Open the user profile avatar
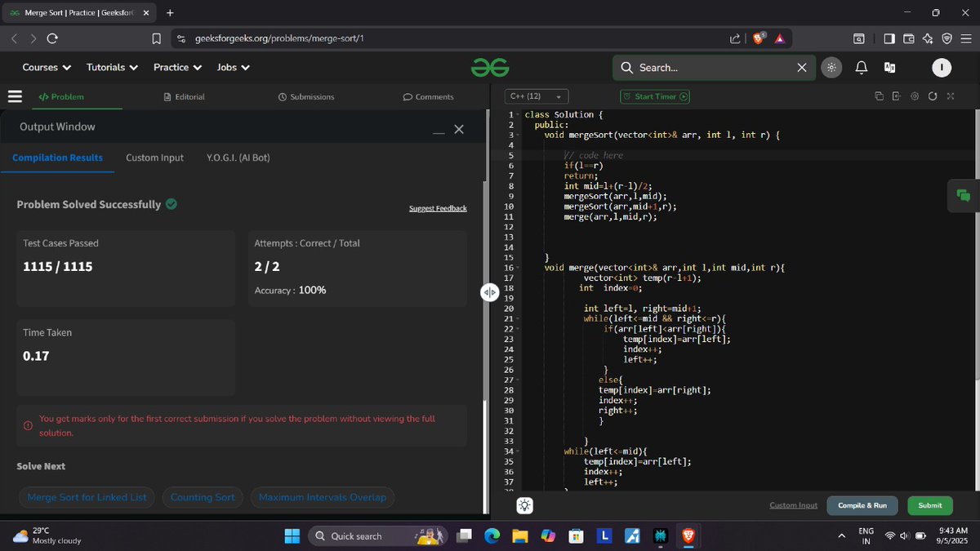The width and height of the screenshot is (980, 551). (x=942, y=68)
